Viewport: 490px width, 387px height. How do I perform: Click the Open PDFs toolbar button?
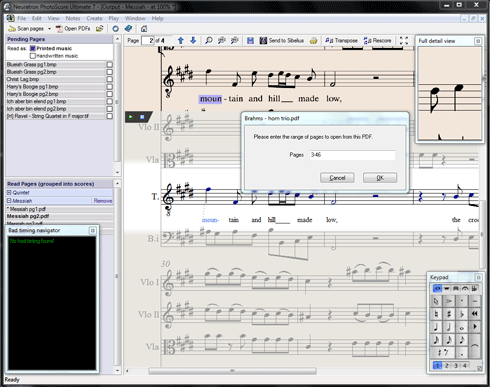click(x=73, y=29)
